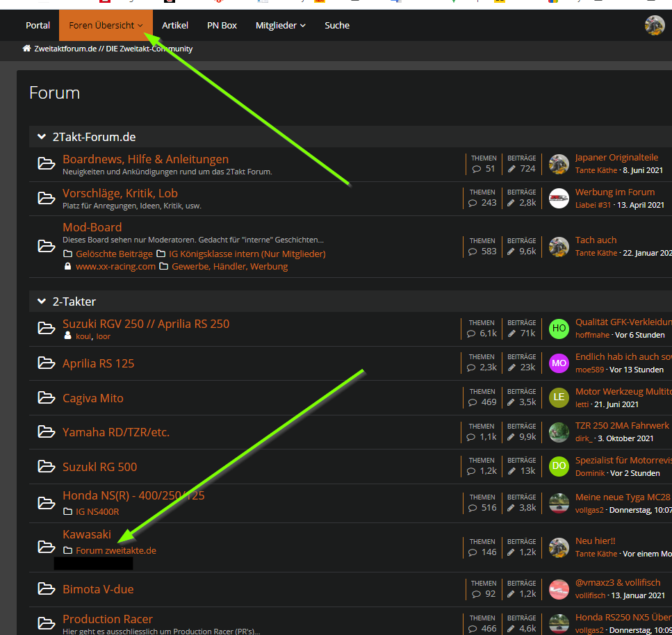
Task: Click the folder icon beside Bimota V-due
Action: 46,589
